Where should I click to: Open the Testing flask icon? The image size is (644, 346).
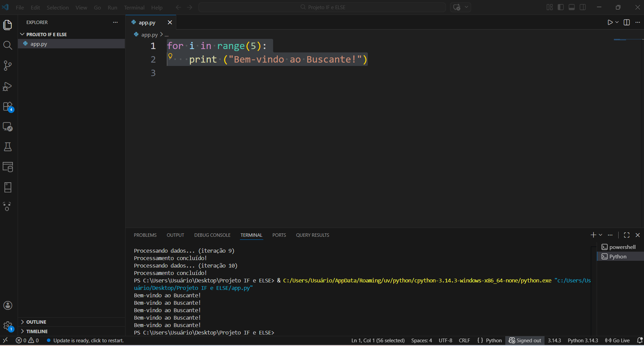pos(7,147)
